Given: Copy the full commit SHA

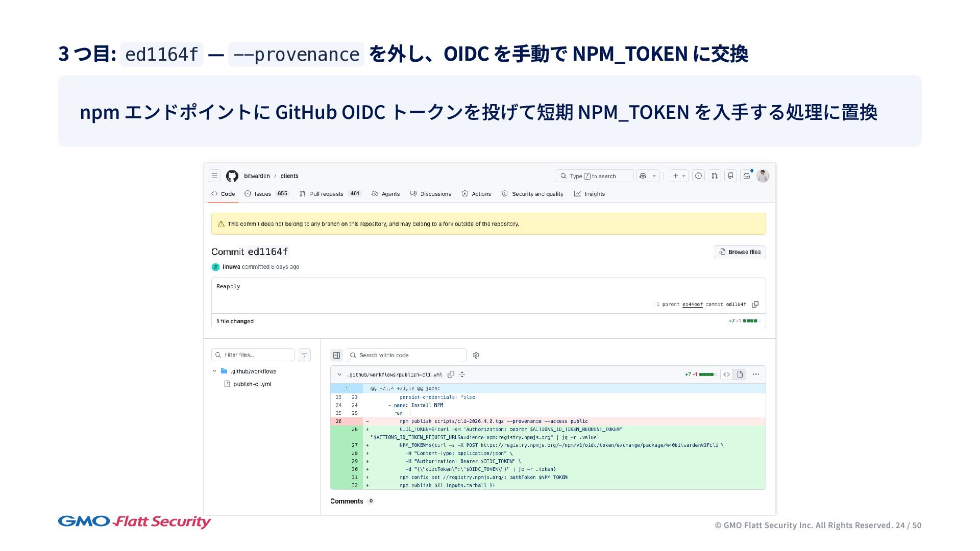Looking at the screenshot, I should pos(755,305).
